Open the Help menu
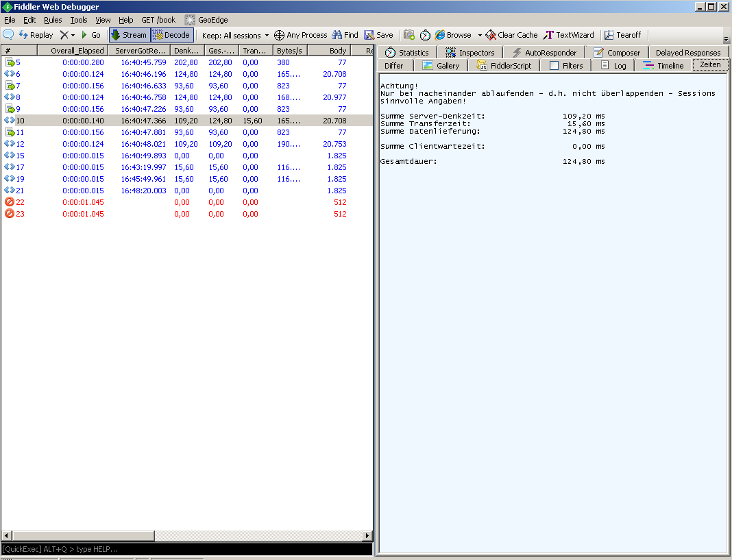Screen dimensions: 732x560 click(x=125, y=20)
